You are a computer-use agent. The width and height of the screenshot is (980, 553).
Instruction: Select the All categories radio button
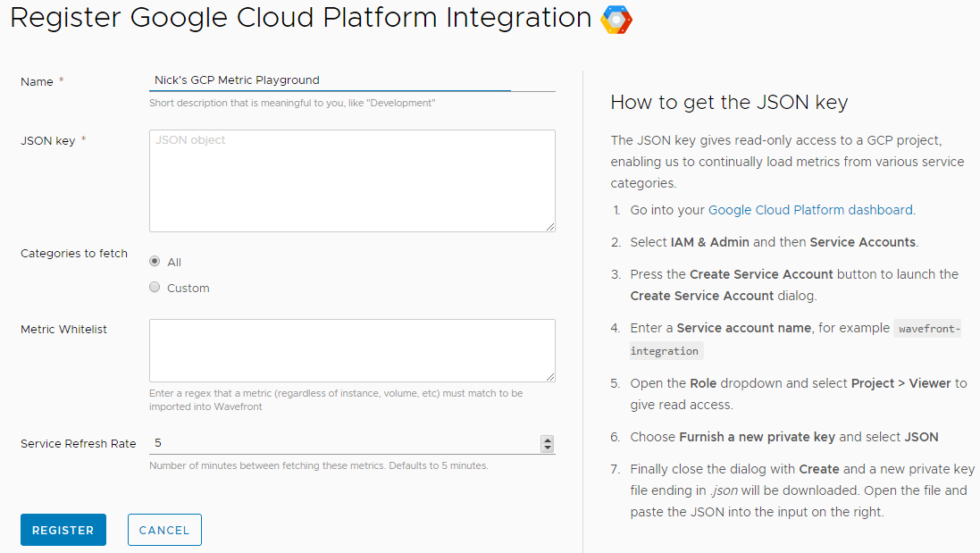(x=155, y=261)
